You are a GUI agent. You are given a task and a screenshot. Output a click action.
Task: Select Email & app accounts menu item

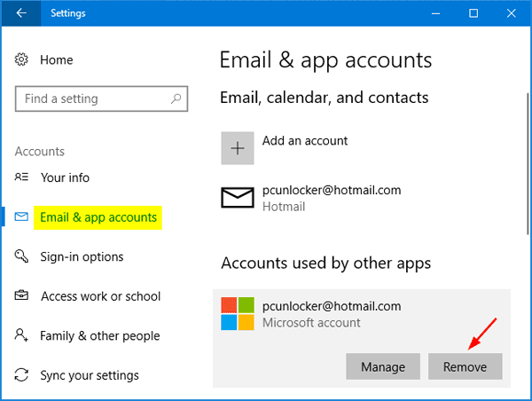98,217
